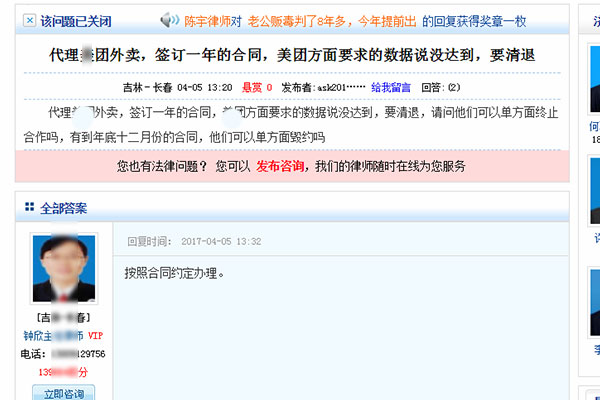
Task: Click the red VIP badge
Action: tap(95, 336)
